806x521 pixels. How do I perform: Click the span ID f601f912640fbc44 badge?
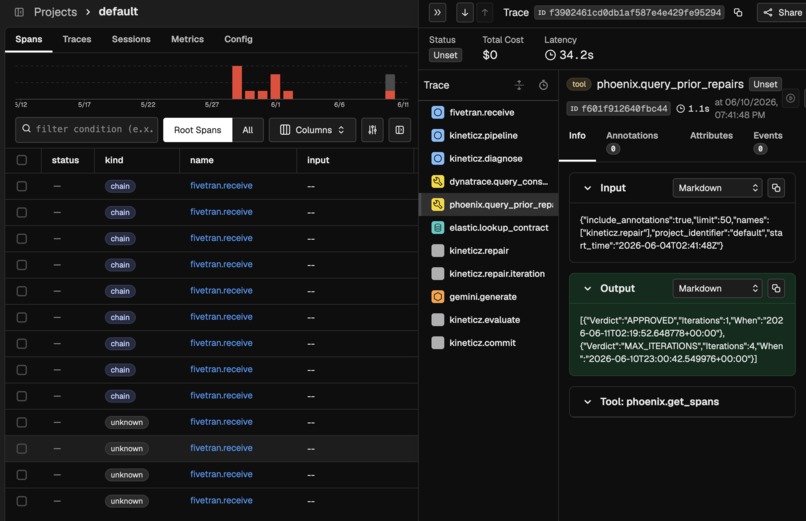618,108
